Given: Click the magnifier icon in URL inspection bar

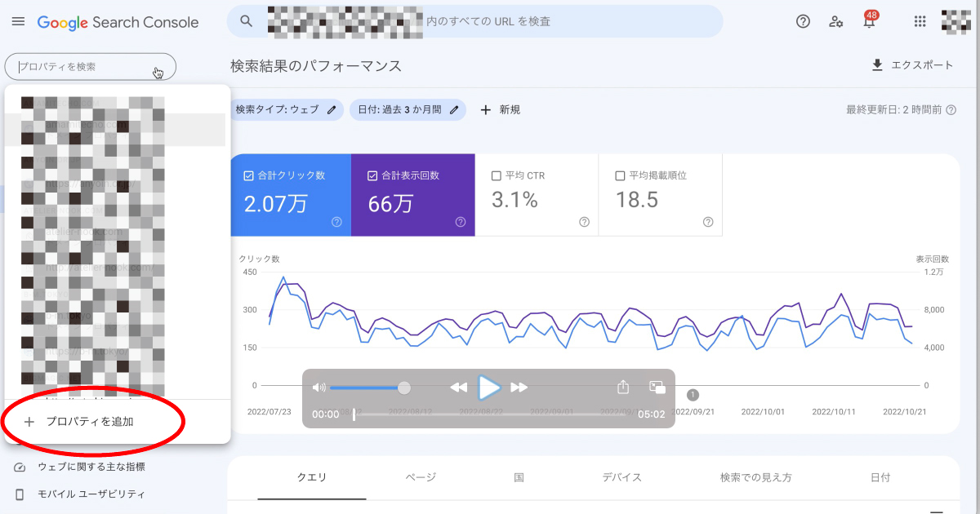Looking at the screenshot, I should point(246,21).
